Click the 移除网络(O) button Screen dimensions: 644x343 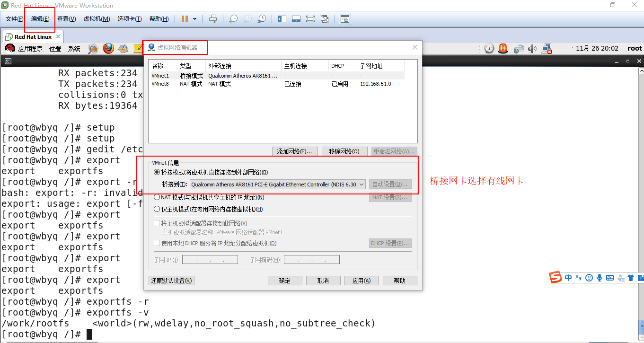point(344,151)
